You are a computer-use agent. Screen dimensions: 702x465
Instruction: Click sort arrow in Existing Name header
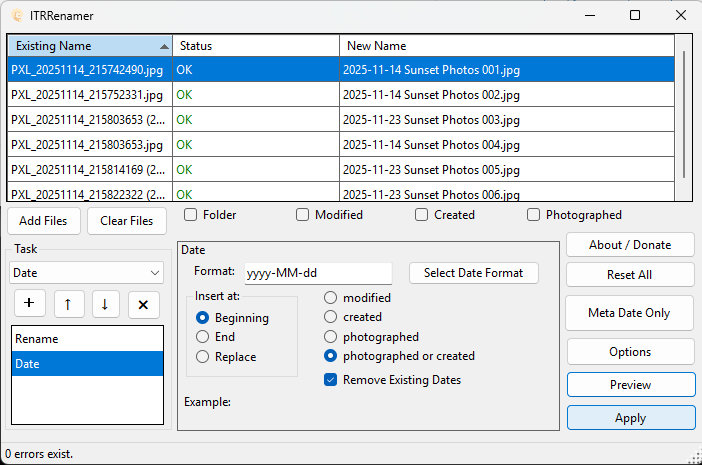tap(164, 46)
